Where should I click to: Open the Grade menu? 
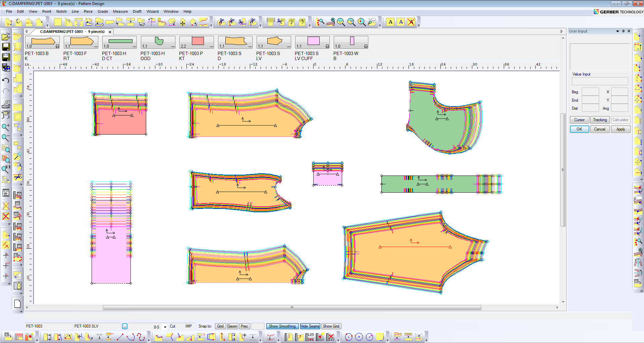103,11
